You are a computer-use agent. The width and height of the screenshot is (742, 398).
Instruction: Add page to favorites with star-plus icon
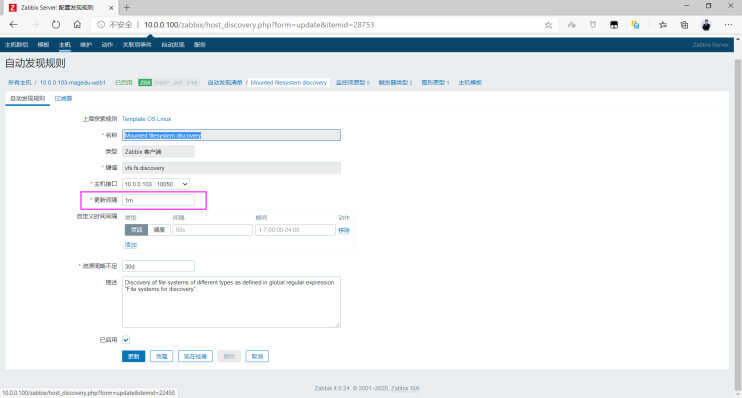(548, 25)
